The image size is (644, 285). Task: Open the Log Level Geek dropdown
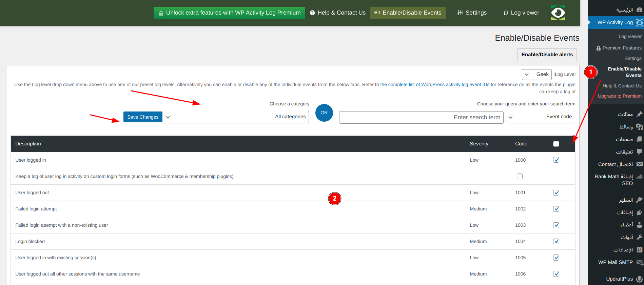536,74
